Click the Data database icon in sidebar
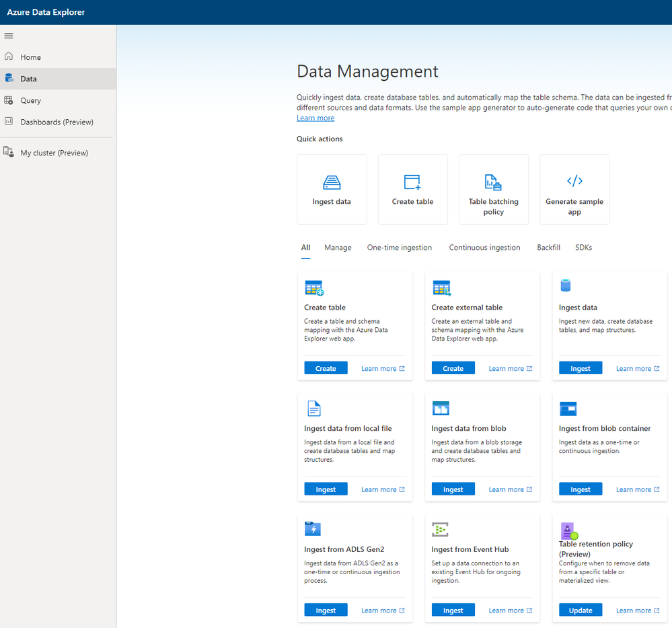 [9, 78]
